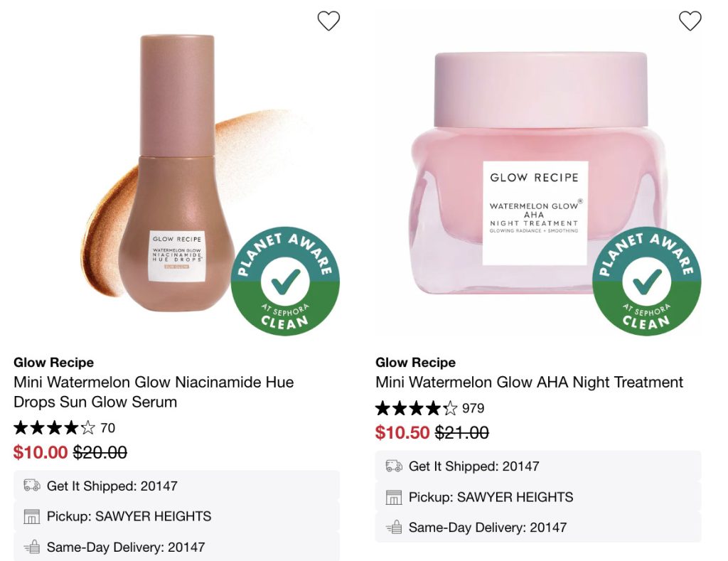
Task: Click Planet Aware badge on AHA Night Treatment
Action: click(647, 281)
